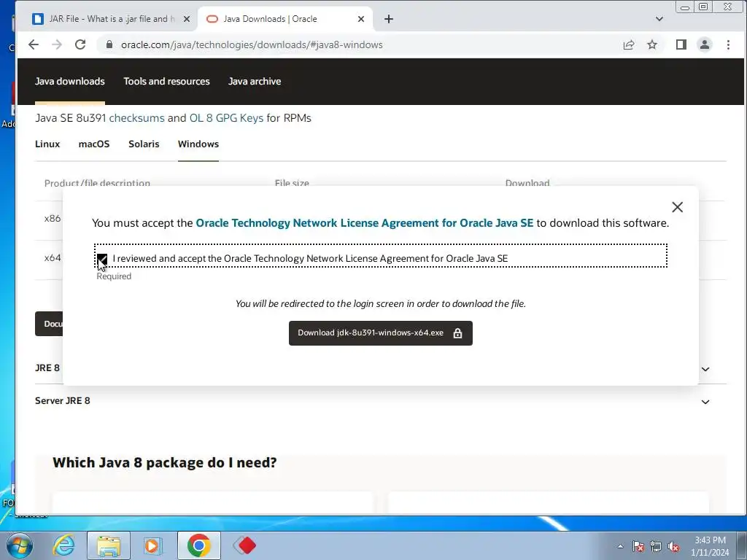The image size is (747, 560).
Task: Open Chrome's three-dot menu
Action: click(728, 44)
